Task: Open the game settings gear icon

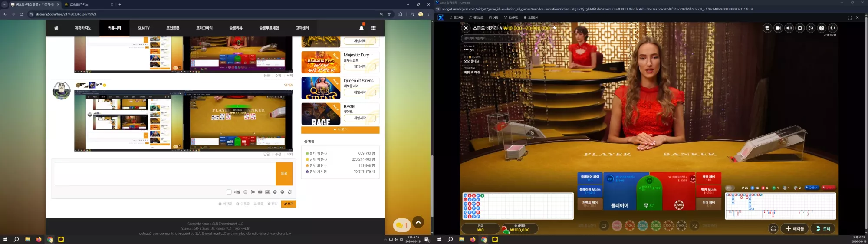Action: [800, 28]
